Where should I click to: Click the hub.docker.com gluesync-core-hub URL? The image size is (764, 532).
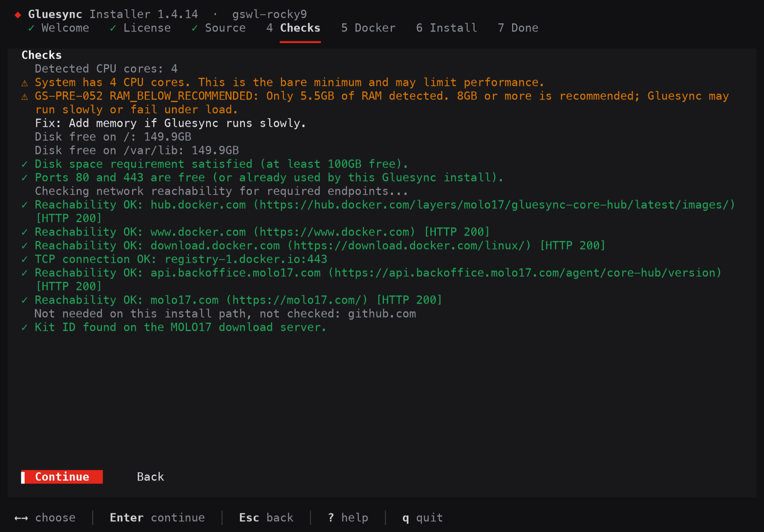click(494, 205)
